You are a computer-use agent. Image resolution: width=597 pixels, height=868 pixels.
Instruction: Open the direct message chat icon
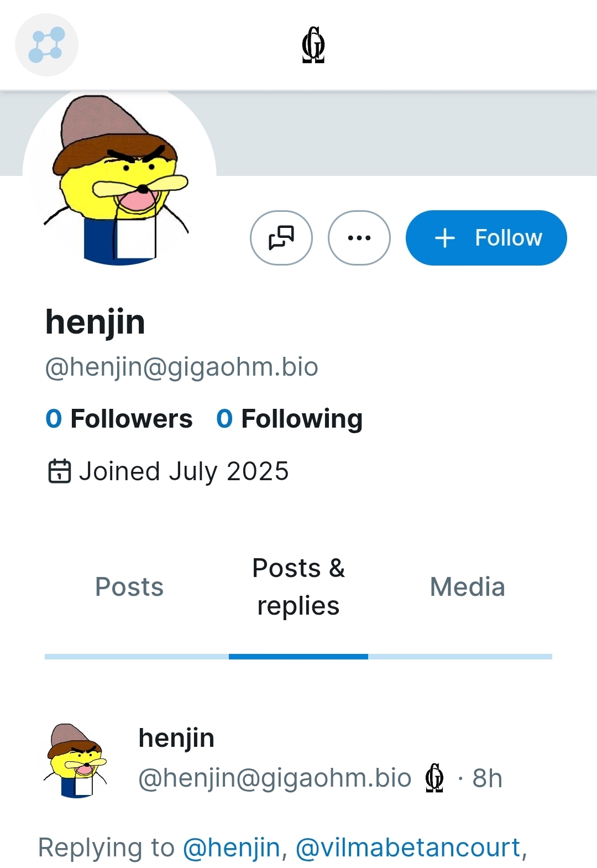(281, 238)
